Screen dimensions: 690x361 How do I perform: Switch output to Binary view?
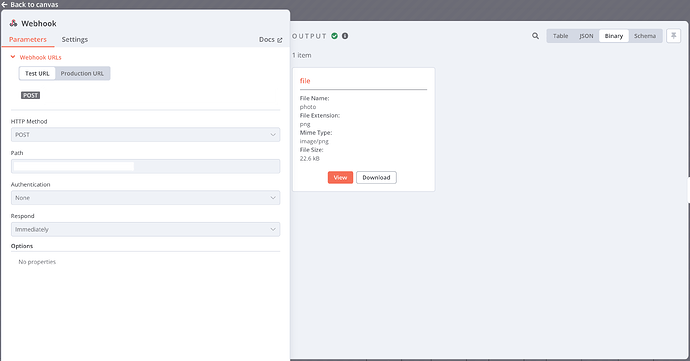(x=613, y=36)
